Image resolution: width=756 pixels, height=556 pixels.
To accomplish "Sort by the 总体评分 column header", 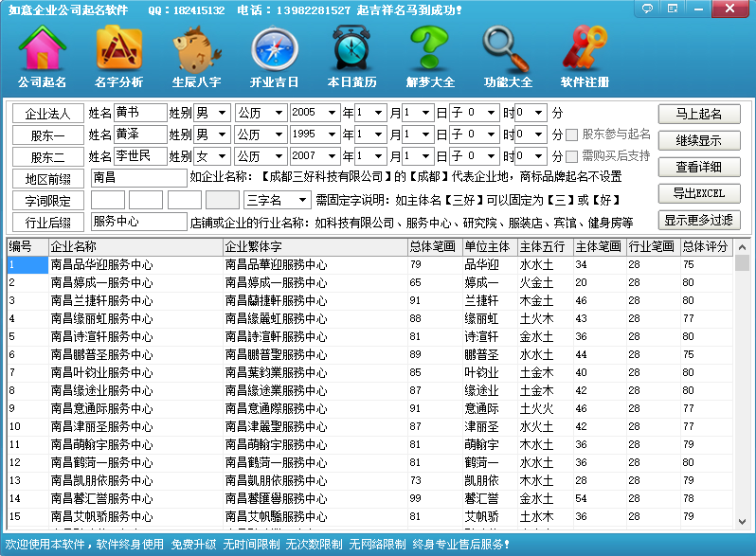I will click(706, 246).
